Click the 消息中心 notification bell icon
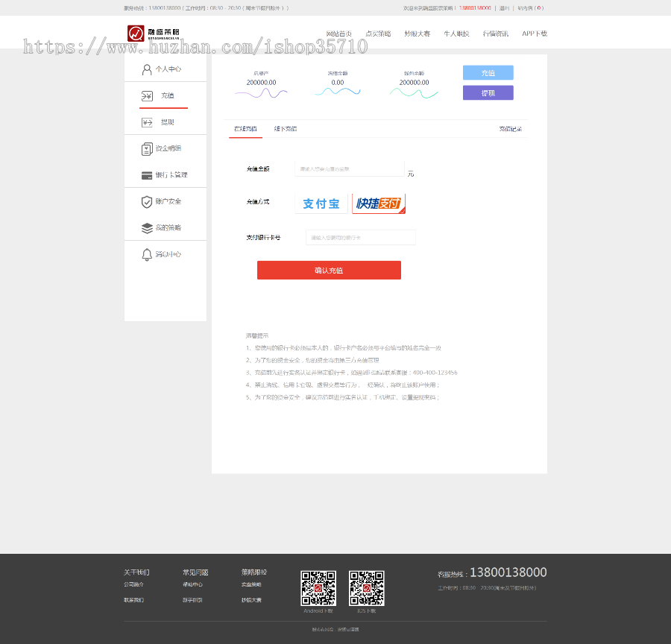The width and height of the screenshot is (671, 644). click(148, 254)
